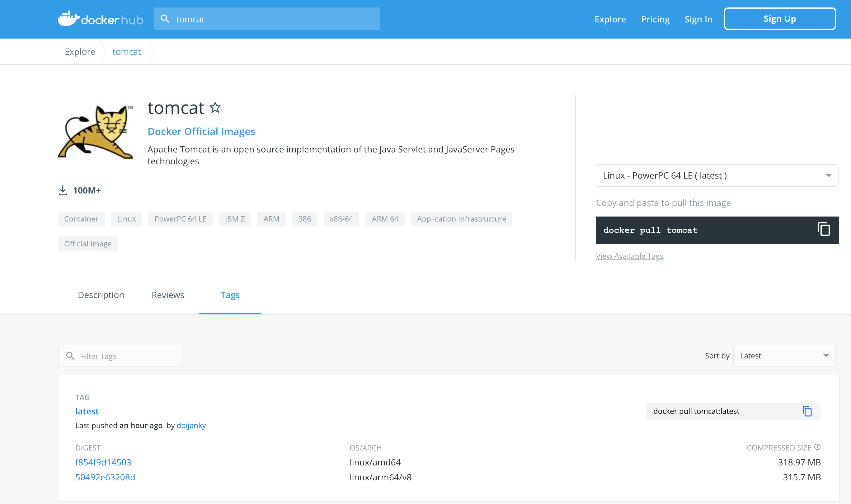
Task: Open the latest tag link
Action: tap(87, 411)
